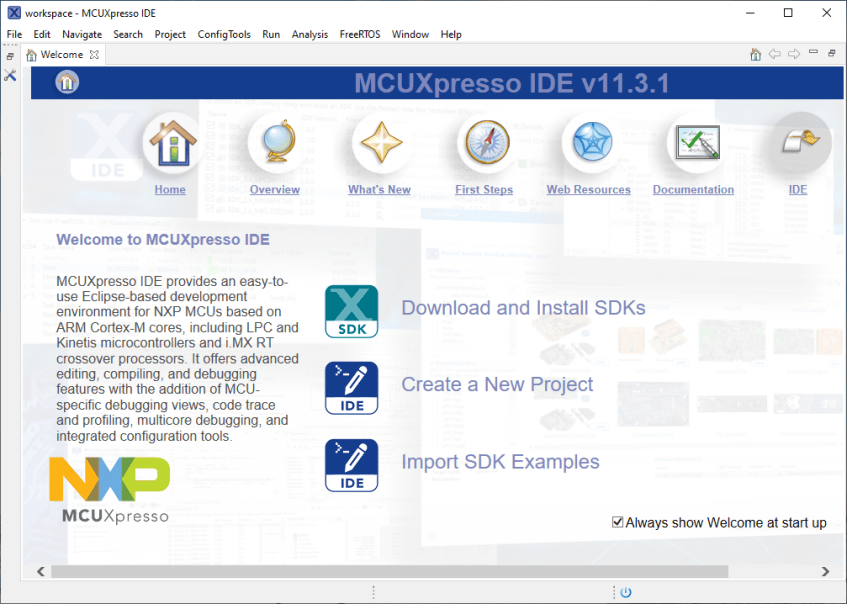
Task: Click the Home toolbar icon at top right
Action: point(756,55)
